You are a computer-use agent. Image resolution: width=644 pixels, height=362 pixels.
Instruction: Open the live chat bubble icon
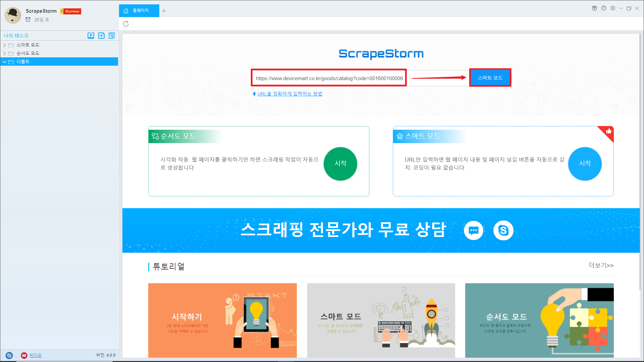(473, 231)
